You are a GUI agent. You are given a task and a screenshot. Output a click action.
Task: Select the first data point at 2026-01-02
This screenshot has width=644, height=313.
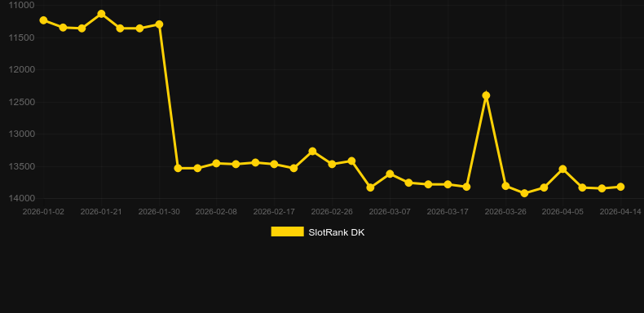pos(43,20)
